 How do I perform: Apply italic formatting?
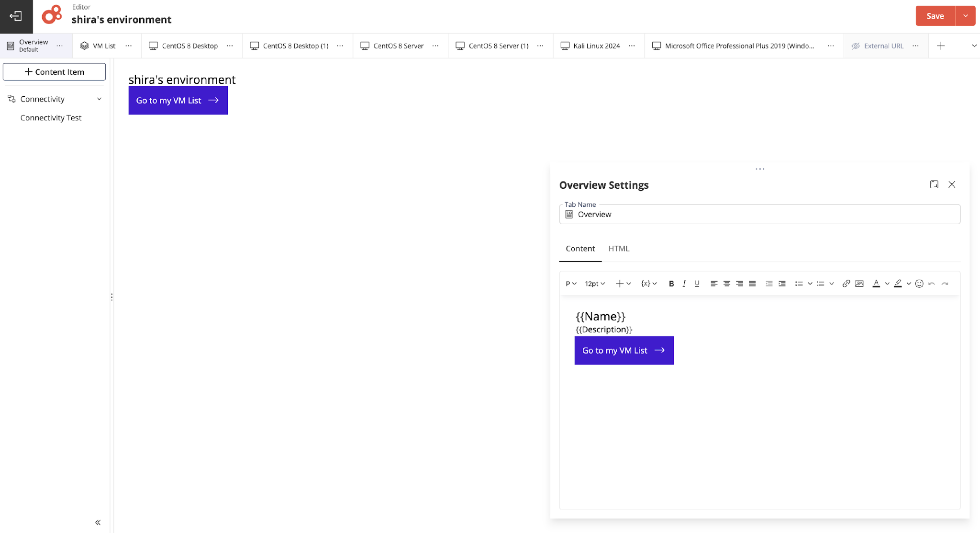click(x=684, y=284)
